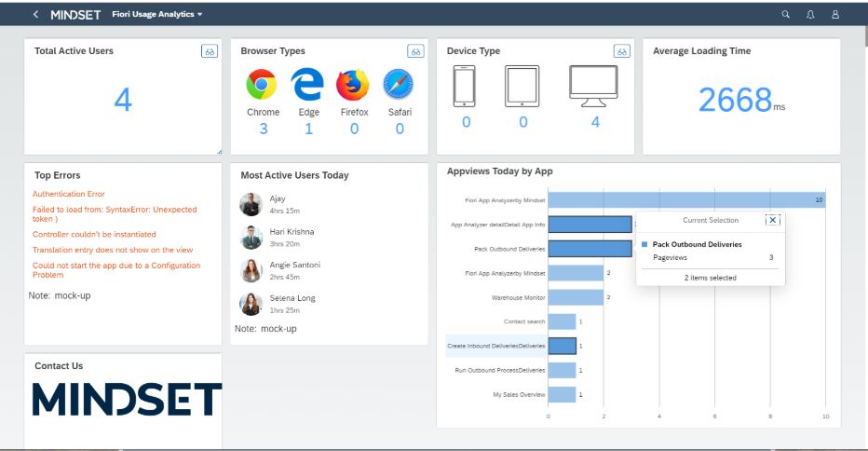Click the Create Inbound Deliveries axis label
The image size is (868, 451).
pyautogui.click(x=496, y=346)
